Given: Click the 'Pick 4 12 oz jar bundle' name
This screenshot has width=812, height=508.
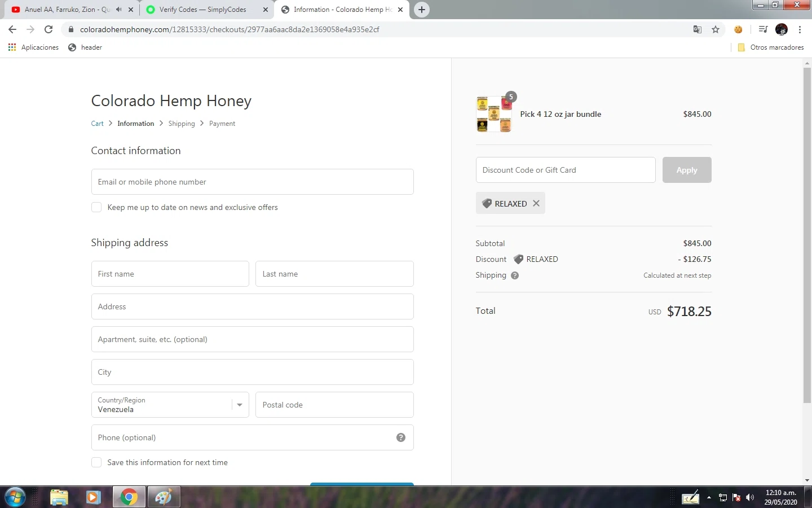Looking at the screenshot, I should click(x=561, y=114).
